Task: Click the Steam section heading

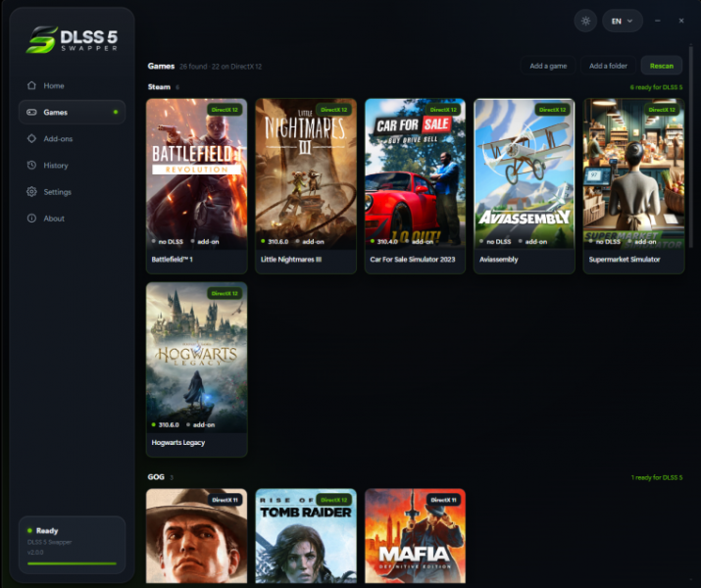Action: coord(159,86)
